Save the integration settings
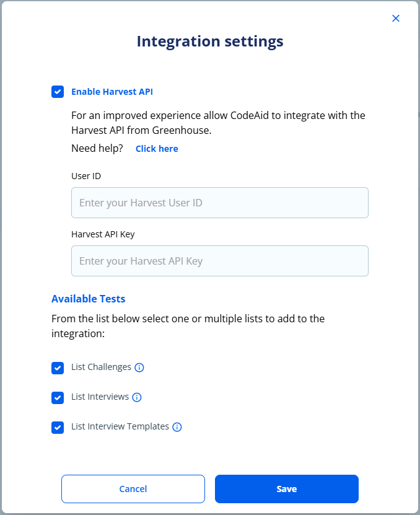The height and width of the screenshot is (515, 420). 287,489
